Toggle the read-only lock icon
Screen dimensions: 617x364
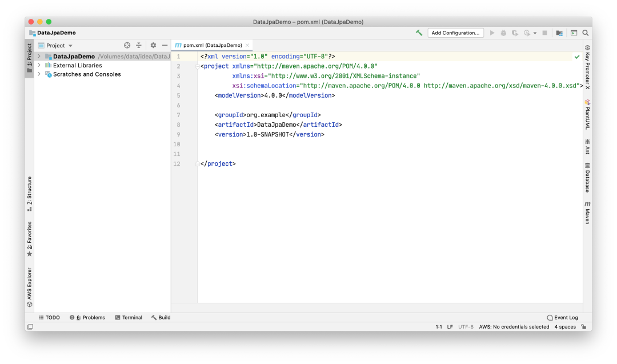584,327
